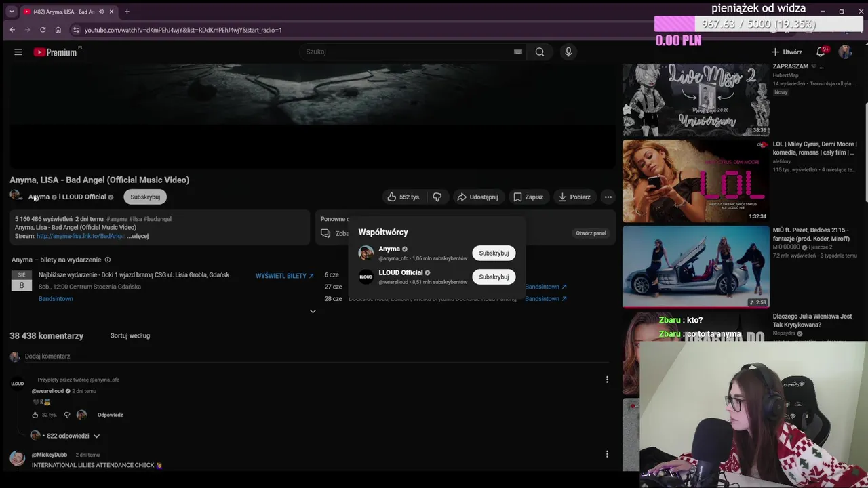Subscribe to LLOUD Official in popup
This screenshot has height=488, width=868.
(494, 277)
